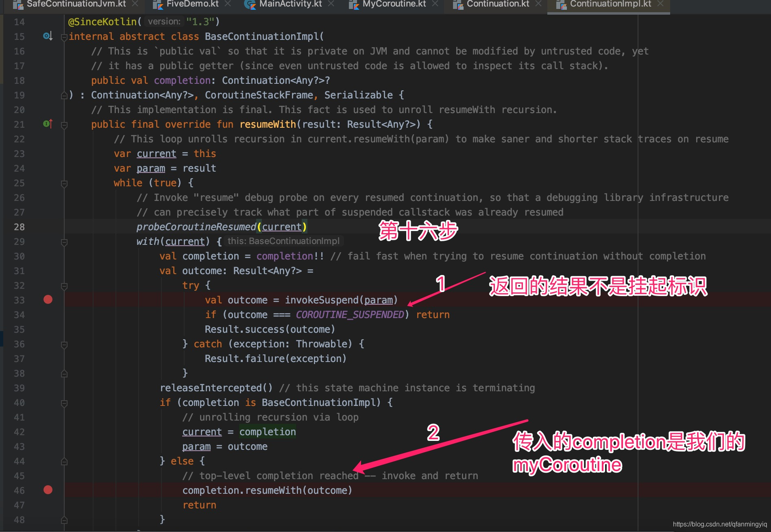Click the BaseContinuationImpl class name on line 15
771x532 pixels.
(262, 37)
